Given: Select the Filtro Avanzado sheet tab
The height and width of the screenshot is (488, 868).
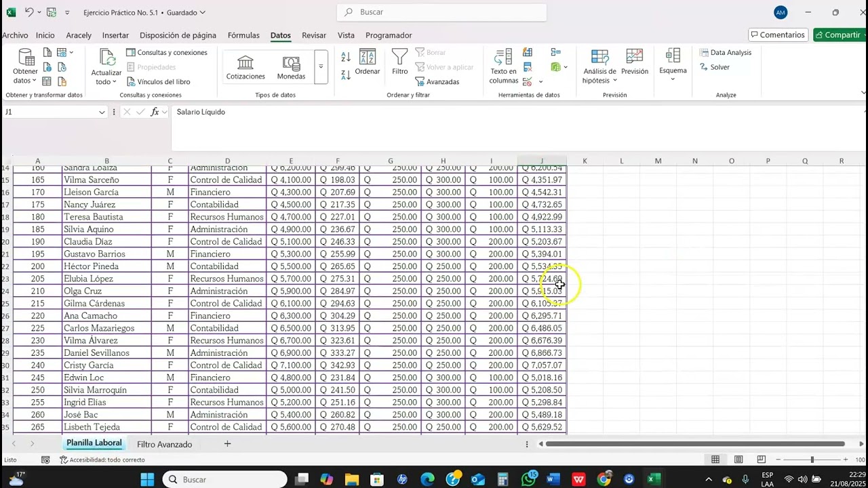Looking at the screenshot, I should [164, 445].
